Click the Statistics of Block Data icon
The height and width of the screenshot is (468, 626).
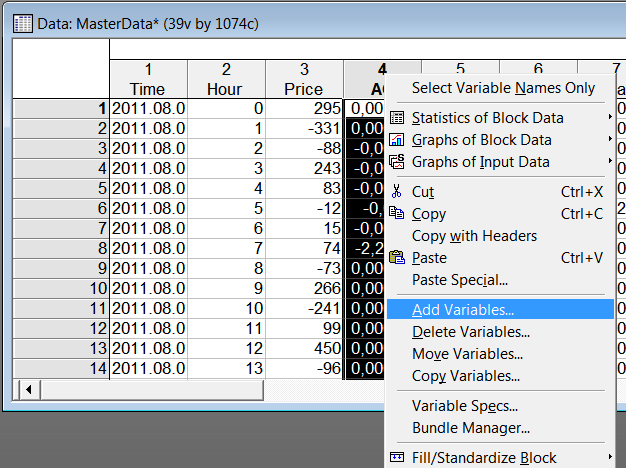[397, 118]
